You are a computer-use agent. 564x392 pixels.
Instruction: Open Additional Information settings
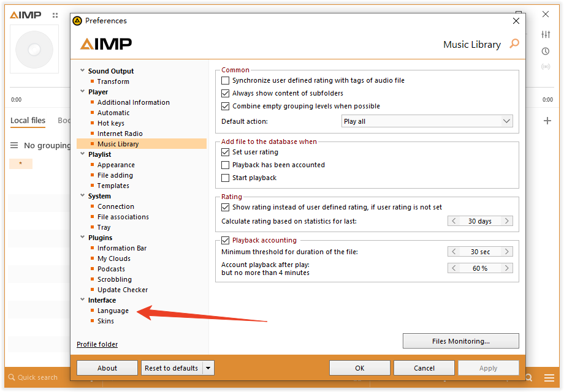pyautogui.click(x=134, y=102)
